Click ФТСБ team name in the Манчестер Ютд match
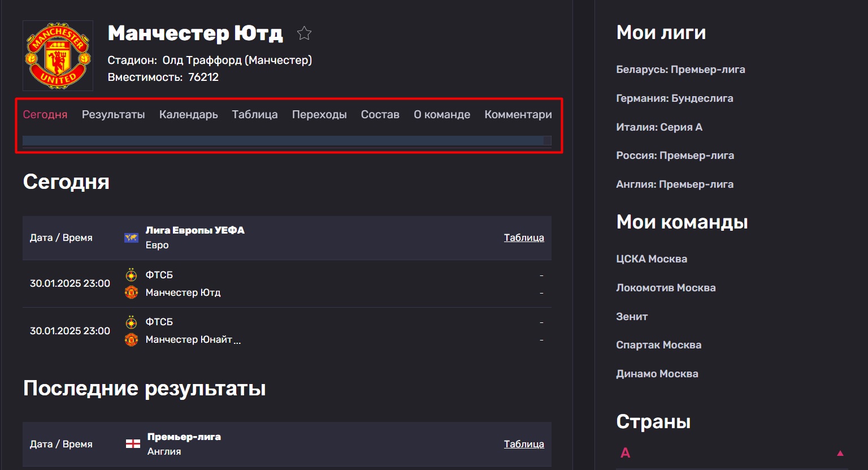The height and width of the screenshot is (470, 868). coord(159,275)
